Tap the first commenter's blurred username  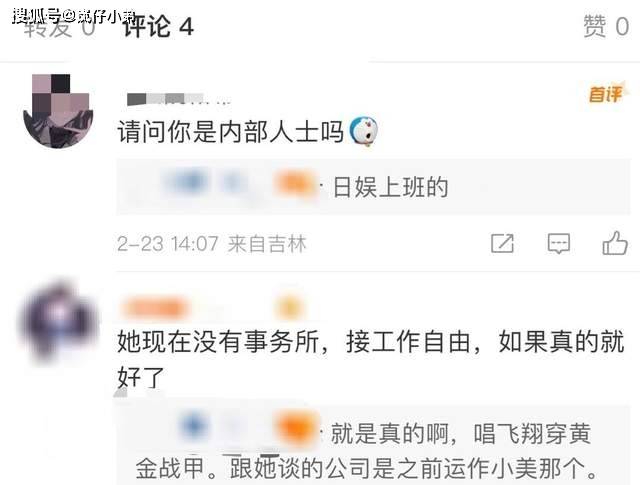tap(178, 100)
